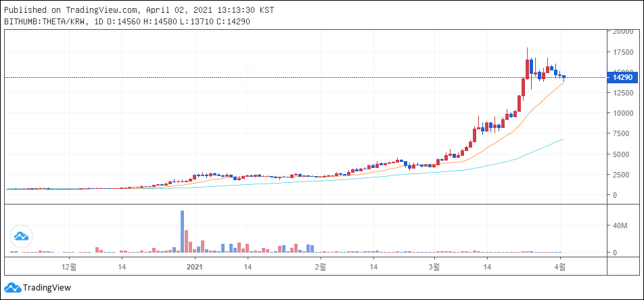Viewport: 644px width, 300px height.
Task: Click the 10000 mark on price axis
Action: point(622,113)
